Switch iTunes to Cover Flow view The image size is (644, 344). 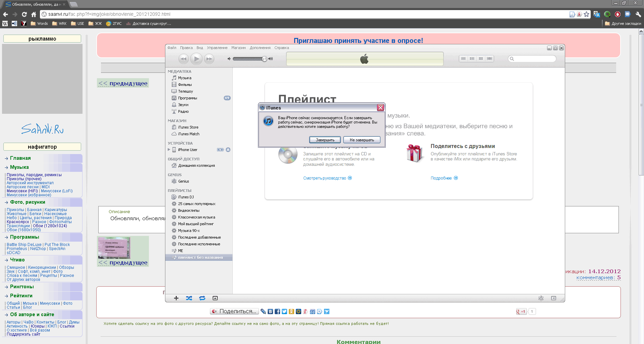click(490, 59)
